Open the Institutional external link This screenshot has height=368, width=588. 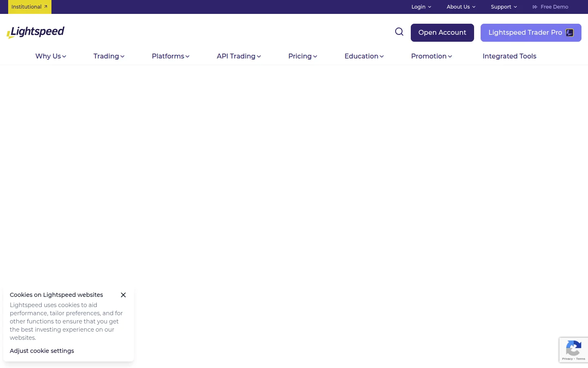pyautogui.click(x=29, y=7)
